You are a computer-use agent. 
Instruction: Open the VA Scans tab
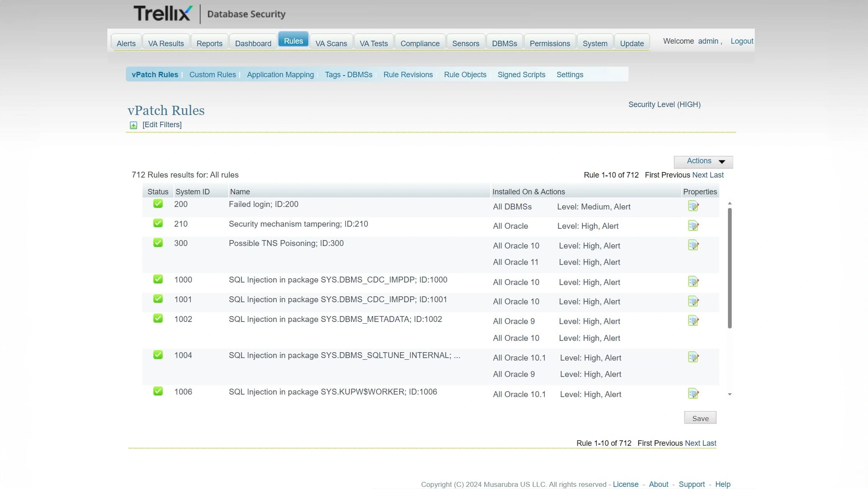point(331,43)
